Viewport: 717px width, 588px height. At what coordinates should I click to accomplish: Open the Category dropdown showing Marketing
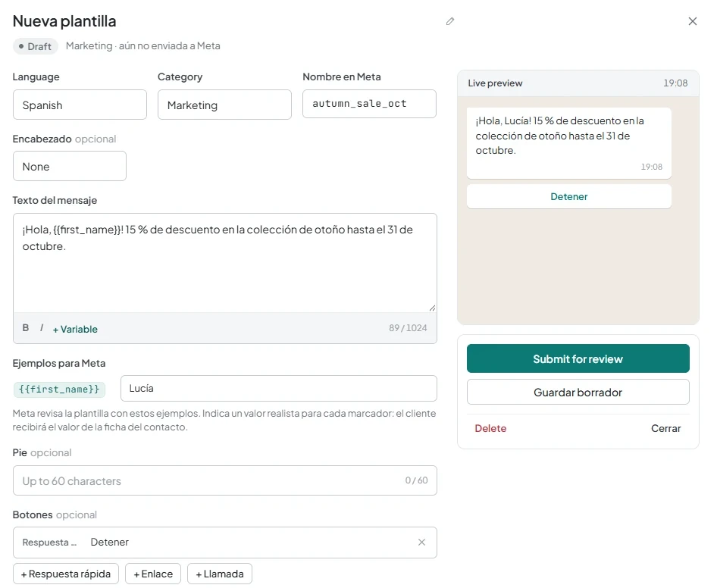click(224, 105)
